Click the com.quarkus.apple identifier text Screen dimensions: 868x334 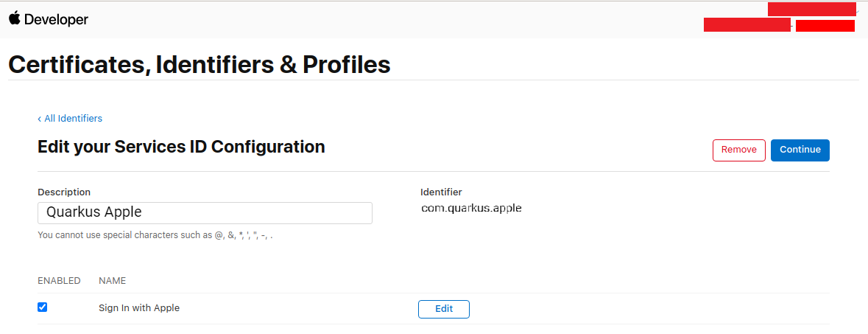[471, 209]
